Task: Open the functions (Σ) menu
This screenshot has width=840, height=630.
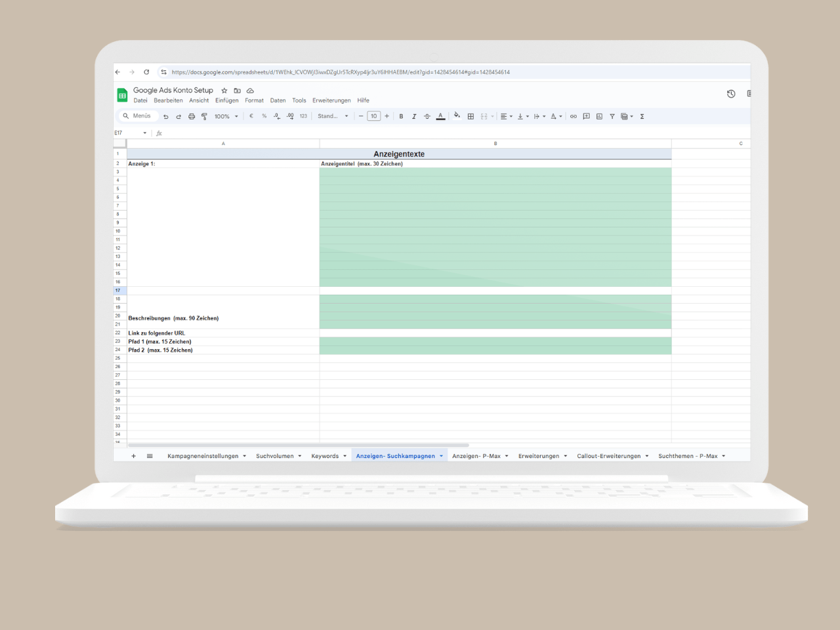Action: tap(642, 116)
